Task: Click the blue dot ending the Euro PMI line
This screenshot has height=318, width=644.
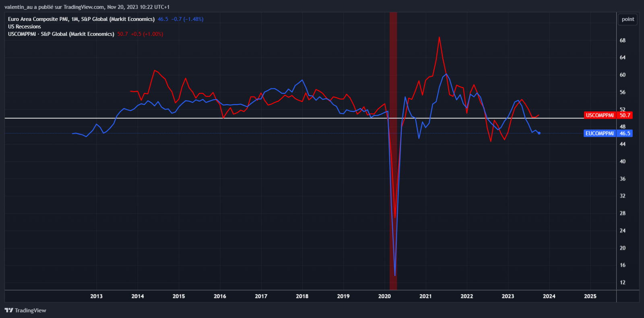Action: pos(539,133)
